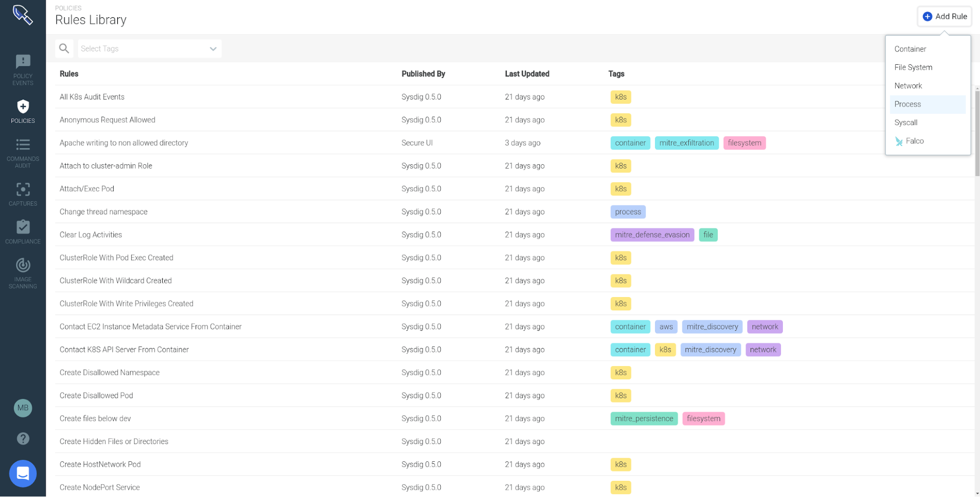The width and height of the screenshot is (980, 497).
Task: Open Compliance in sidebar
Action: coord(23,232)
